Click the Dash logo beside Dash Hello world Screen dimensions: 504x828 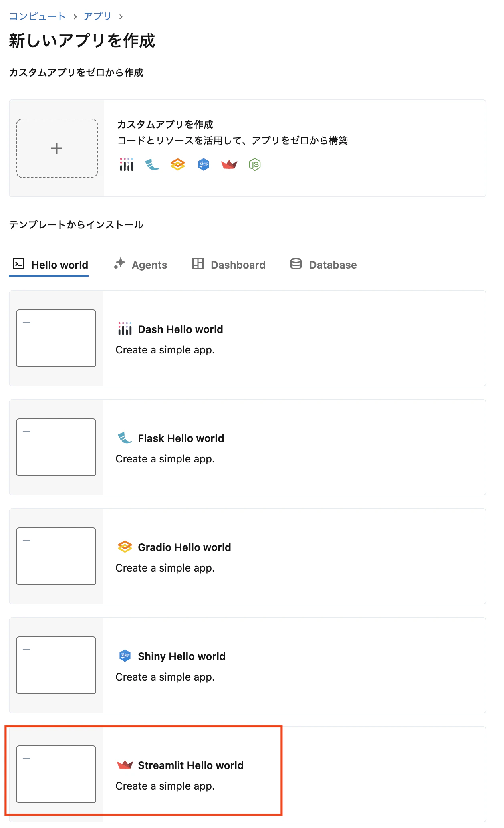pos(125,329)
